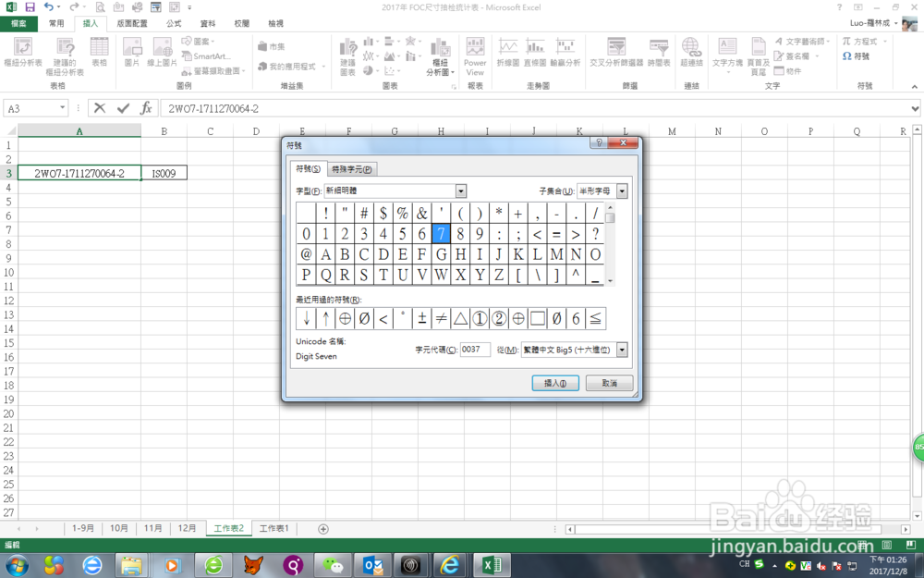Screen dimensions: 924x578
Task: Click the PivotTable icon in ribbon
Action: (23, 52)
